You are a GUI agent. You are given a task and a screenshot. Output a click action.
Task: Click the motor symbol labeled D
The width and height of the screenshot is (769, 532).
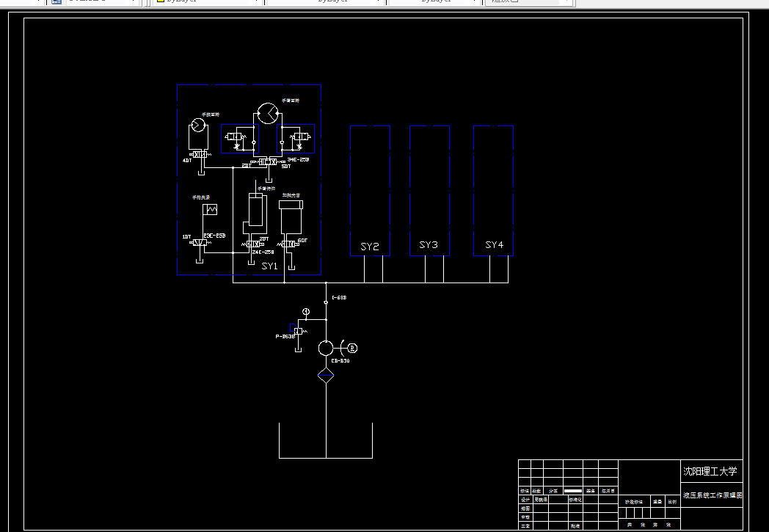(x=352, y=348)
